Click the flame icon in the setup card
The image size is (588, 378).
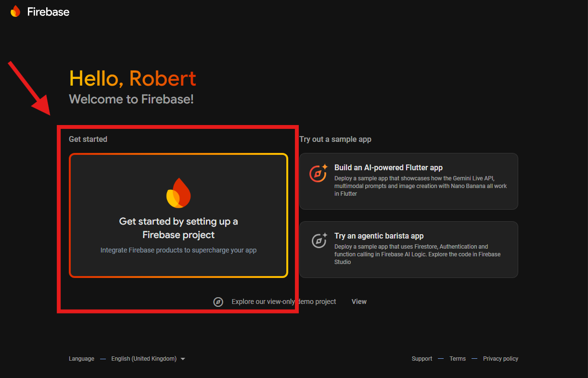coord(179,193)
